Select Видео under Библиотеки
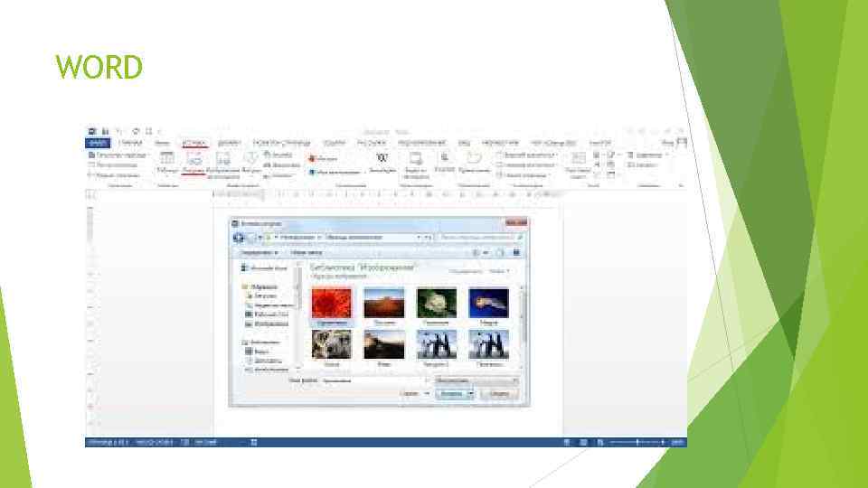Viewport: 868px width, 488px height. pyautogui.click(x=258, y=352)
